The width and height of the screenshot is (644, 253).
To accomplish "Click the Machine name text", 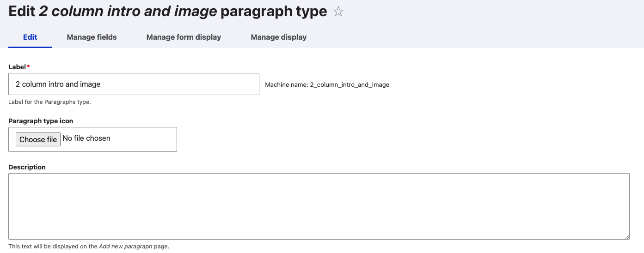I will tap(327, 84).
